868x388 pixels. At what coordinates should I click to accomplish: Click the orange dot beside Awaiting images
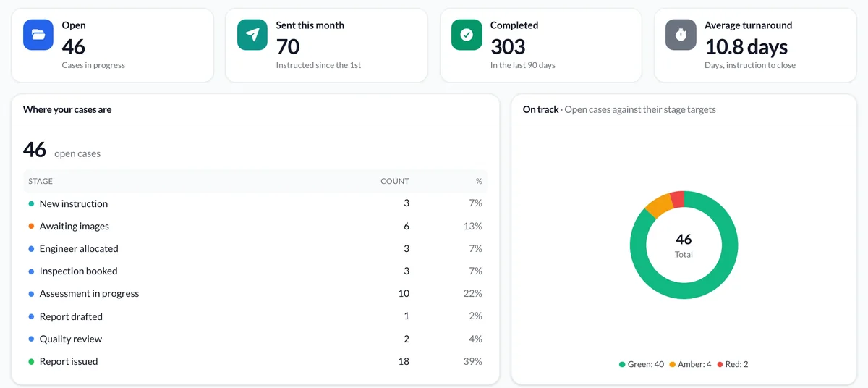31,227
